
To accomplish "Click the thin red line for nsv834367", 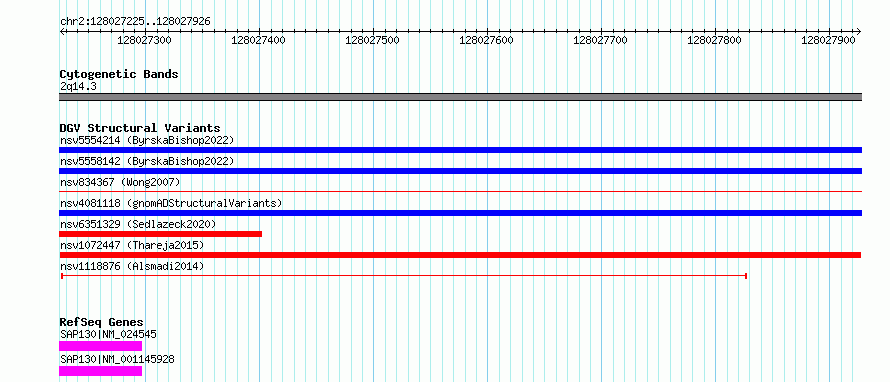I will [x=460, y=192].
